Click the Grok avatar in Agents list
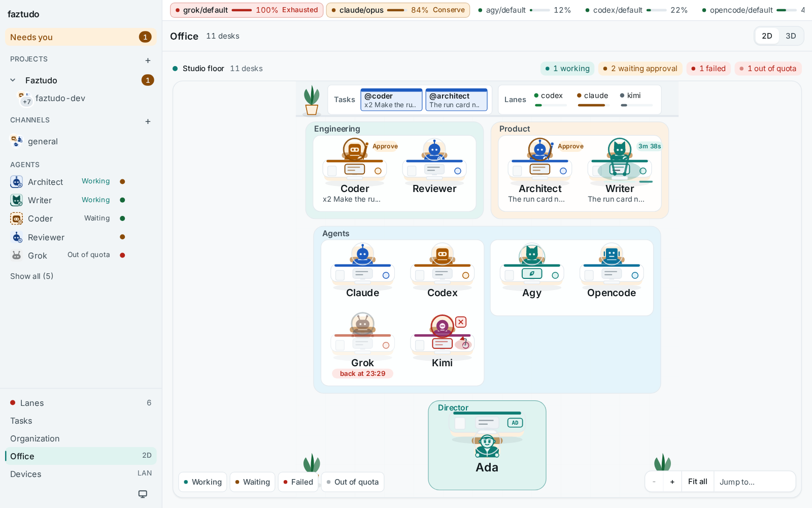The width and height of the screenshot is (812, 508). point(17,256)
